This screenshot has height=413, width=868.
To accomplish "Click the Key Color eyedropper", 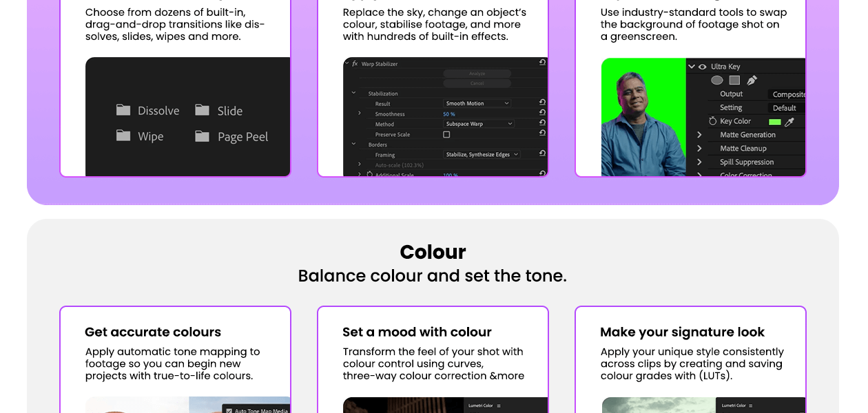I will pos(789,122).
